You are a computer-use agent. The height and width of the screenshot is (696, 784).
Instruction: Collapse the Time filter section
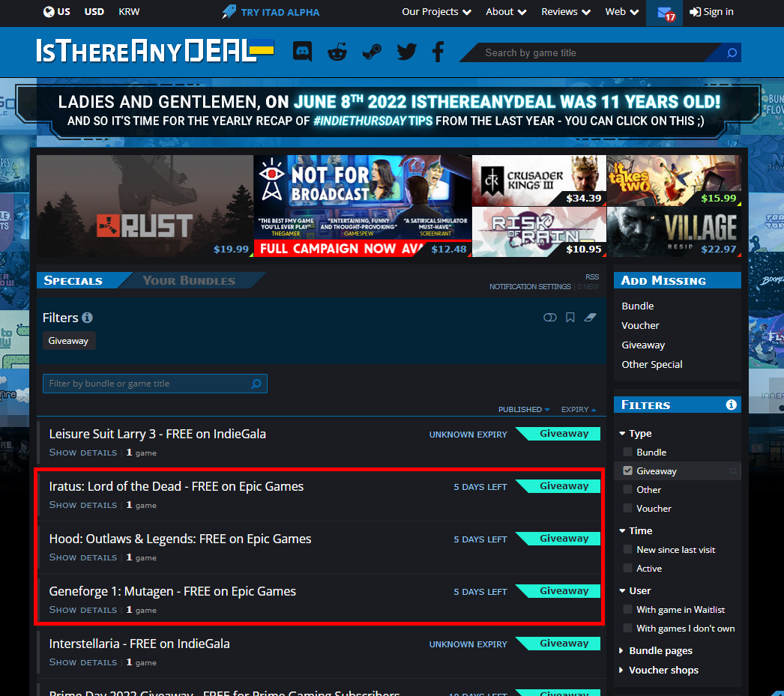point(636,530)
